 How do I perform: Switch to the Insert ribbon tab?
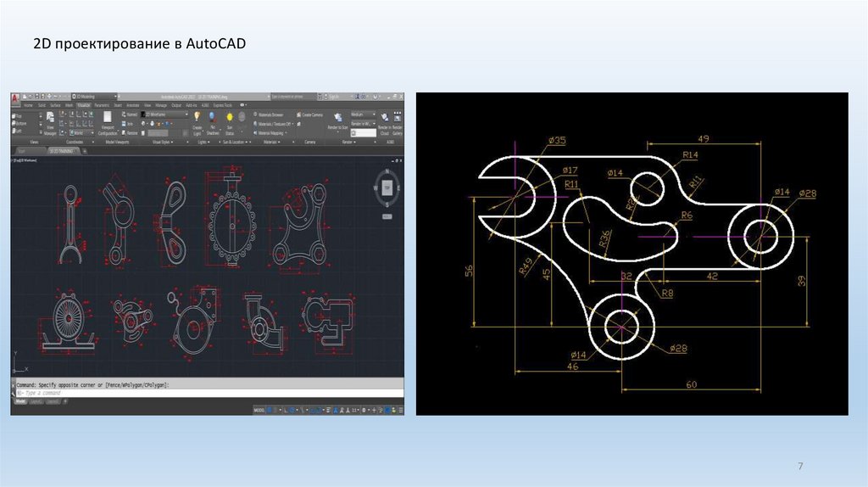(x=118, y=104)
